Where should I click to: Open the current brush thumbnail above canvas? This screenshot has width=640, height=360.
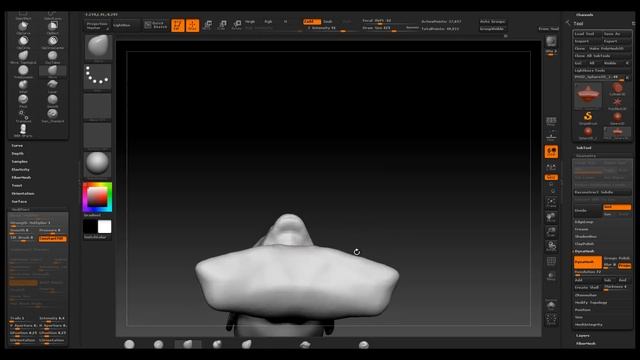pyautogui.click(x=98, y=48)
